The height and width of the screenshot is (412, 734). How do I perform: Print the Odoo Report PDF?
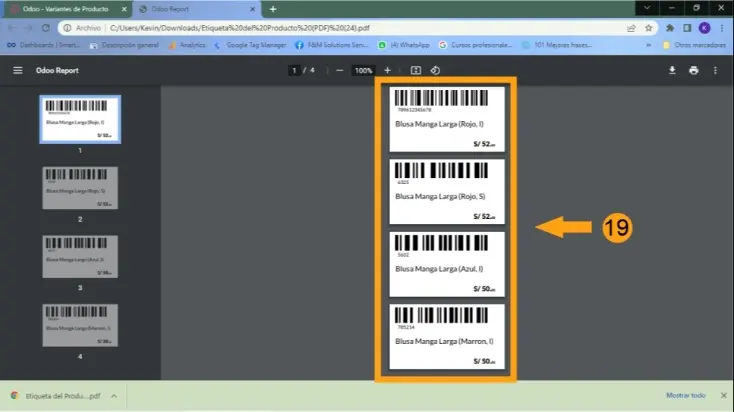tap(694, 70)
